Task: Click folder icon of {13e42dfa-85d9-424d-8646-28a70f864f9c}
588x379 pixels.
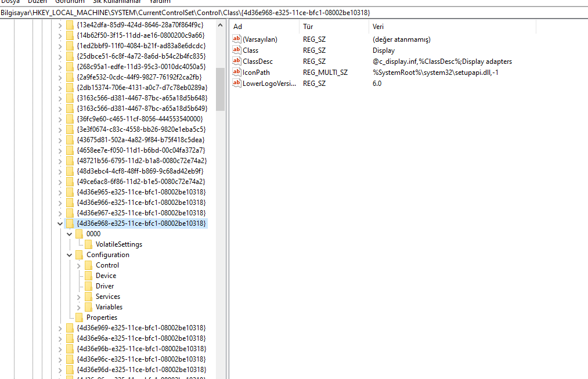Action: 70,25
